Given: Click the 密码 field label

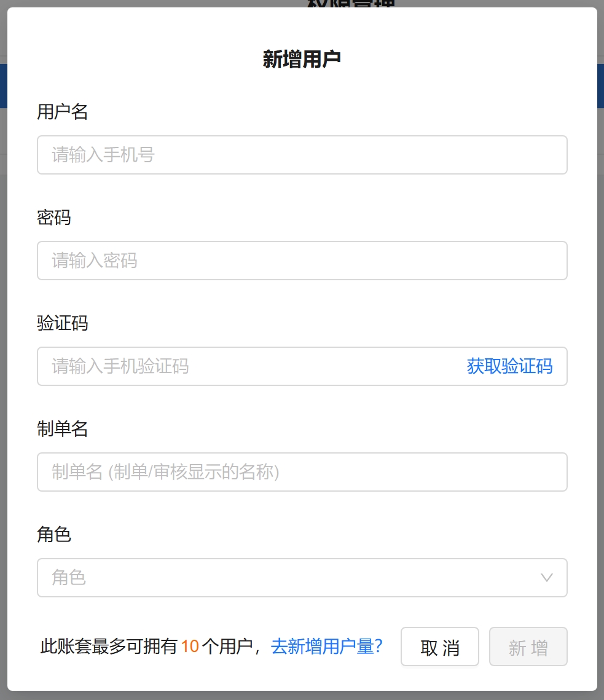Looking at the screenshot, I should pyautogui.click(x=54, y=218).
